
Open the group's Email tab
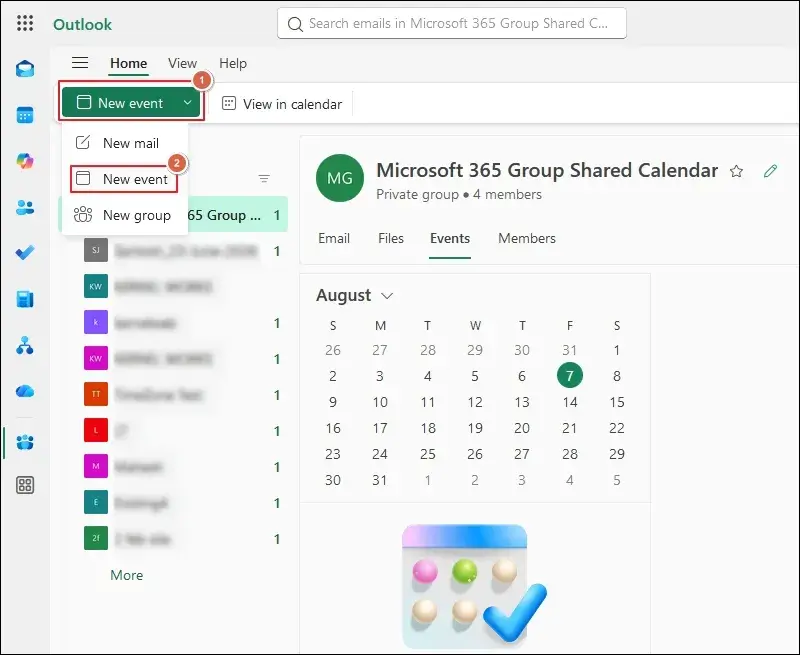click(x=334, y=238)
